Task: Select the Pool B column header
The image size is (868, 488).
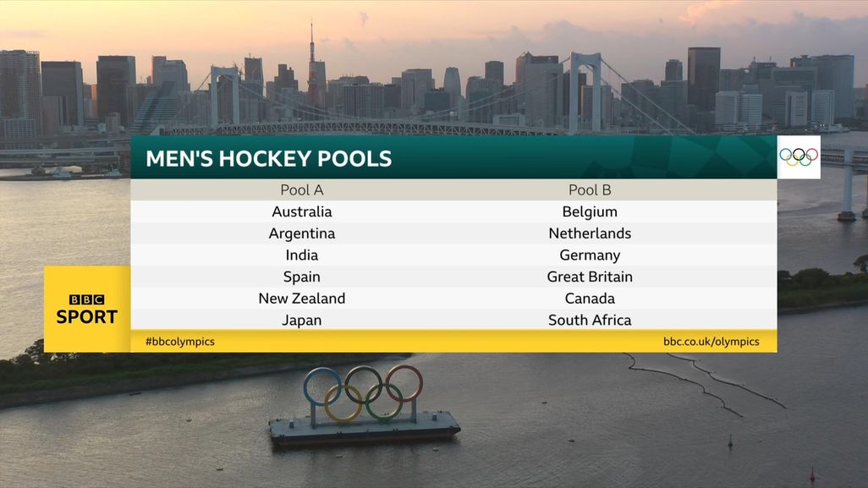Action: 590,190
